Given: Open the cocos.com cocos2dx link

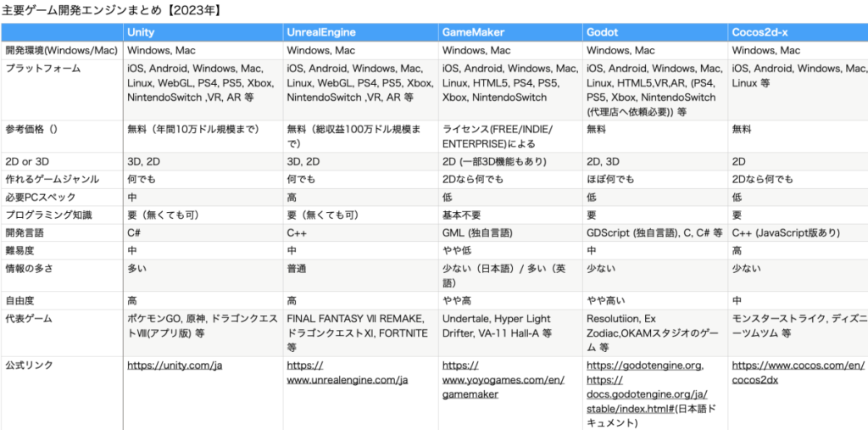Looking at the screenshot, I should [x=798, y=373].
